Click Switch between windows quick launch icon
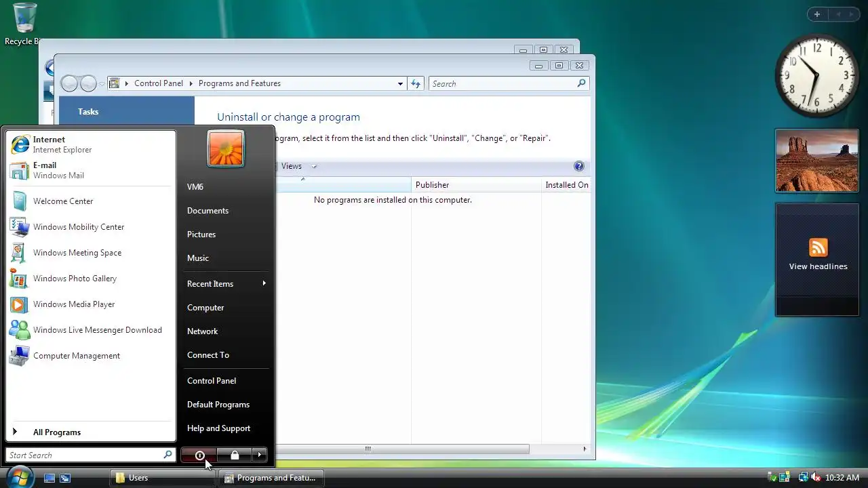 (65, 478)
